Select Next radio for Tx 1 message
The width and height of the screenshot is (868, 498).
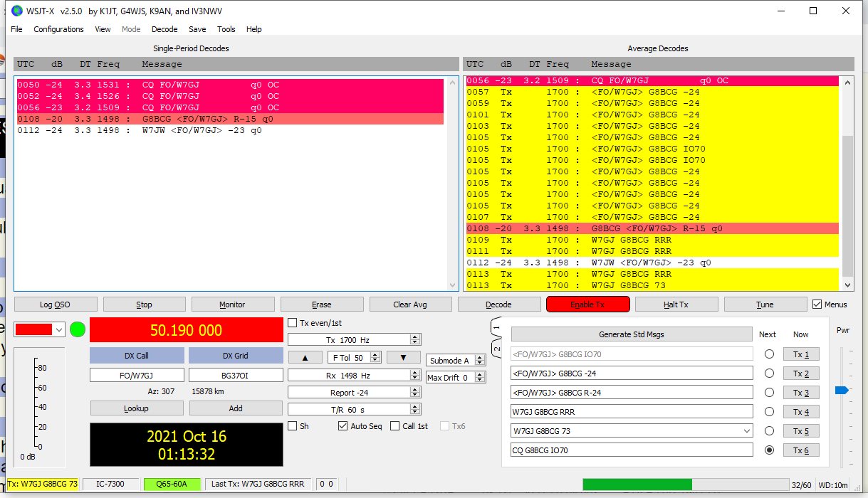coord(768,354)
